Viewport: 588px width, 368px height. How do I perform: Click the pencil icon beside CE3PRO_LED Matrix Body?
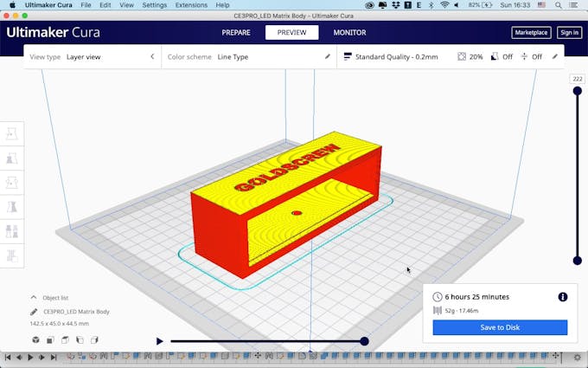pos(34,312)
